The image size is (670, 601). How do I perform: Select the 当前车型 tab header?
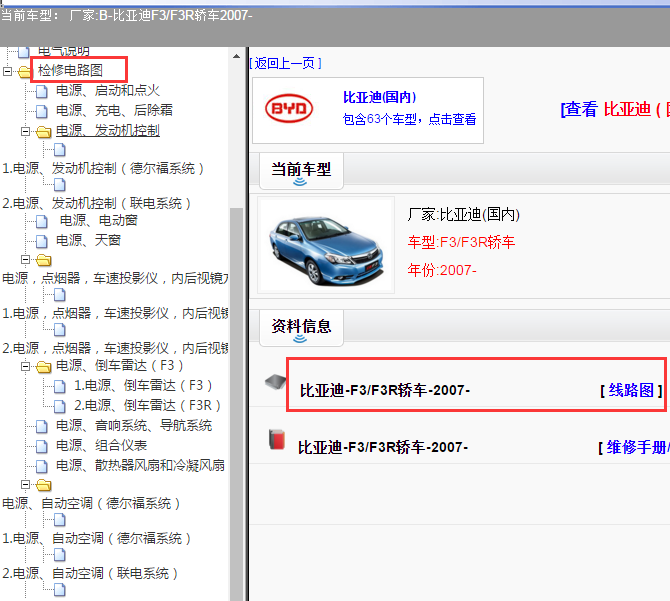coord(301,171)
